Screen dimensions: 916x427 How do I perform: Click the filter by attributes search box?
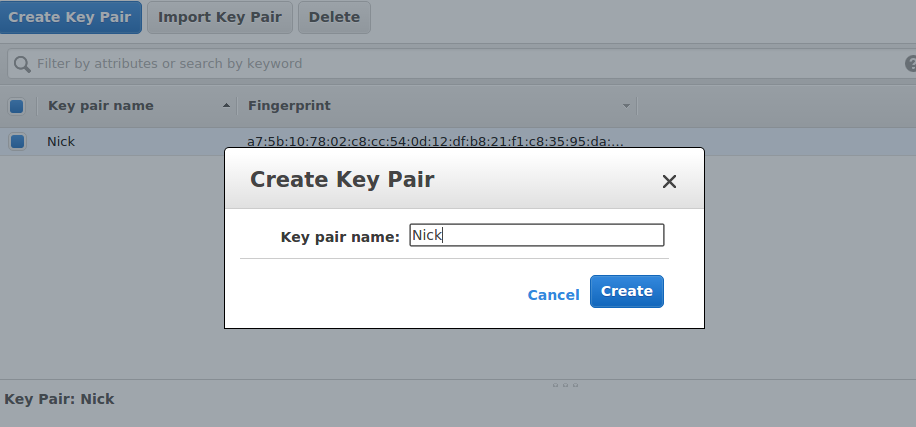pyautogui.click(x=462, y=64)
